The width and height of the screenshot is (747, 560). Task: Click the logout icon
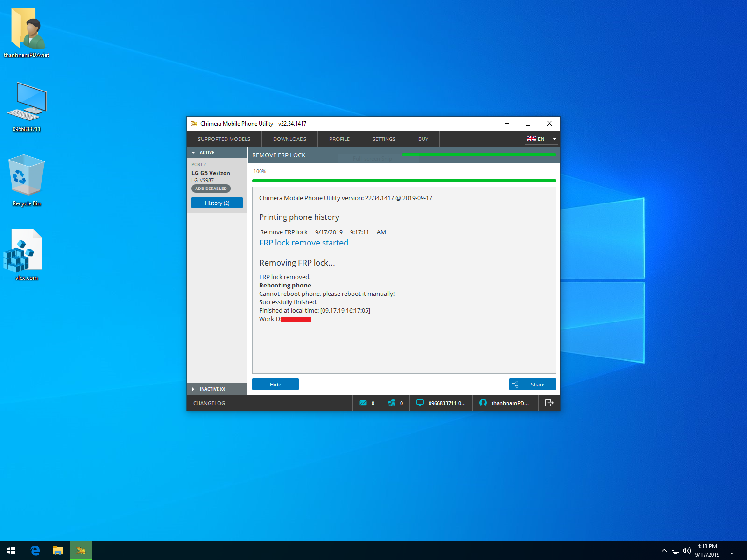[x=550, y=403]
